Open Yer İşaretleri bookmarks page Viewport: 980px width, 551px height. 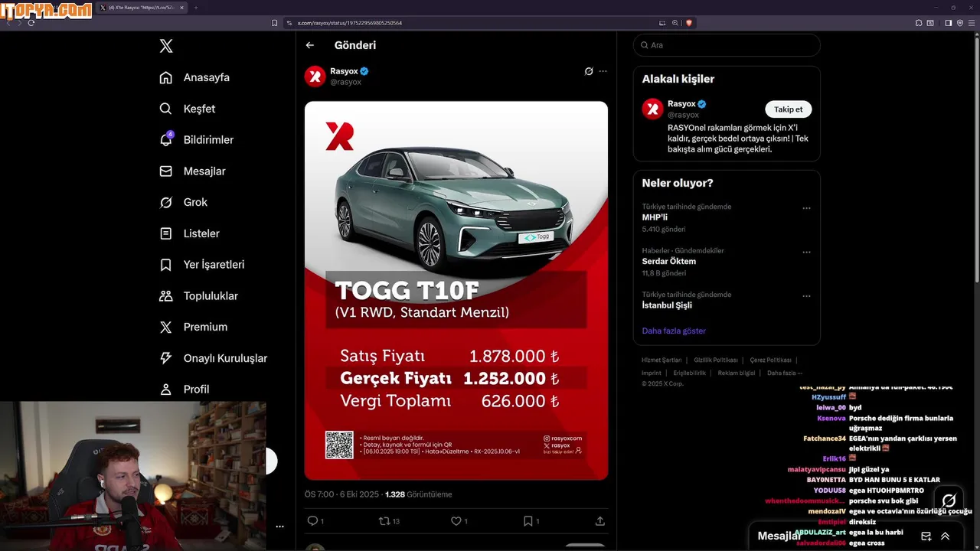[x=201, y=265]
